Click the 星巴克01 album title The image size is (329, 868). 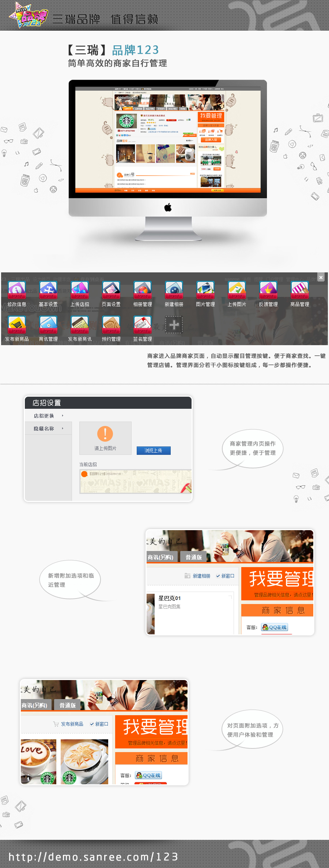(169, 598)
